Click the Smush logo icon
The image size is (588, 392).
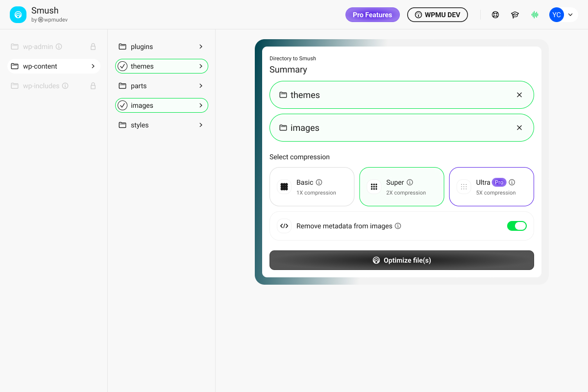18,15
